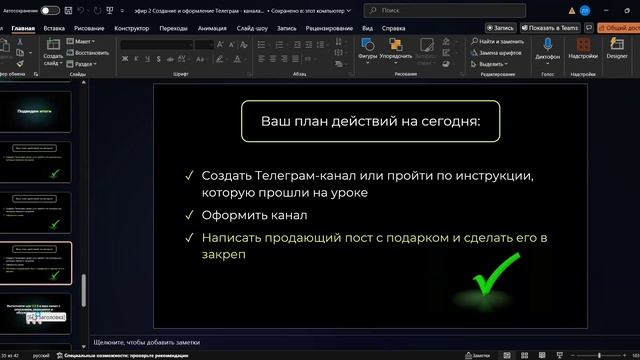Viewport: 640px width, 360px height.
Task: Click the Запись button
Action: point(500,28)
